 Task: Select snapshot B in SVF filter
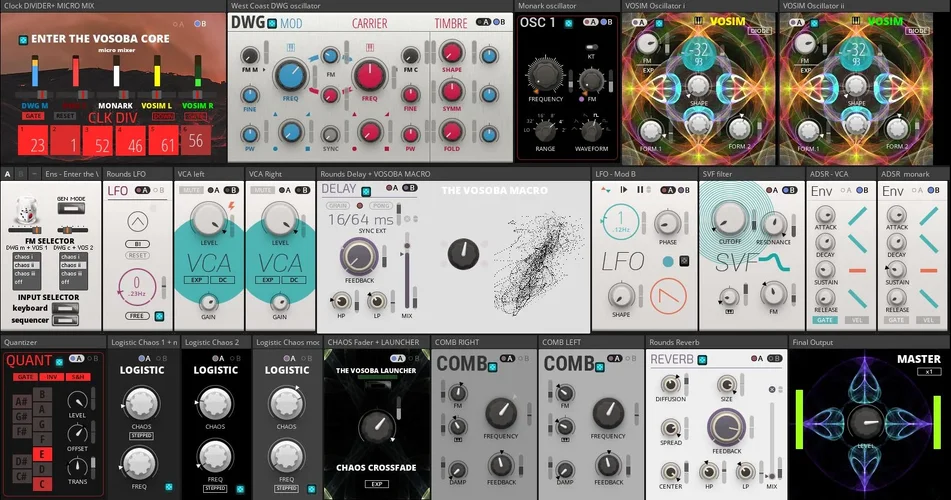(790, 190)
